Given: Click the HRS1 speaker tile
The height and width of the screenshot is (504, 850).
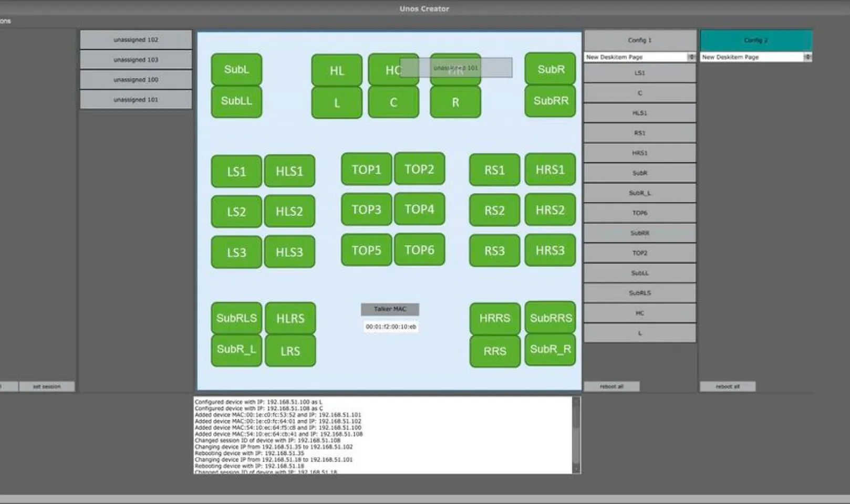Looking at the screenshot, I should pos(550,170).
